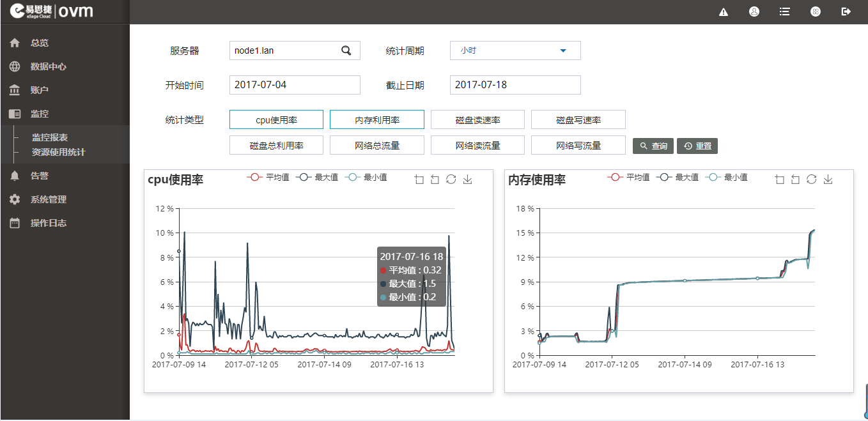Click tooltip line 最小值 : 0.2
This screenshot has height=421, width=868.
point(408,297)
